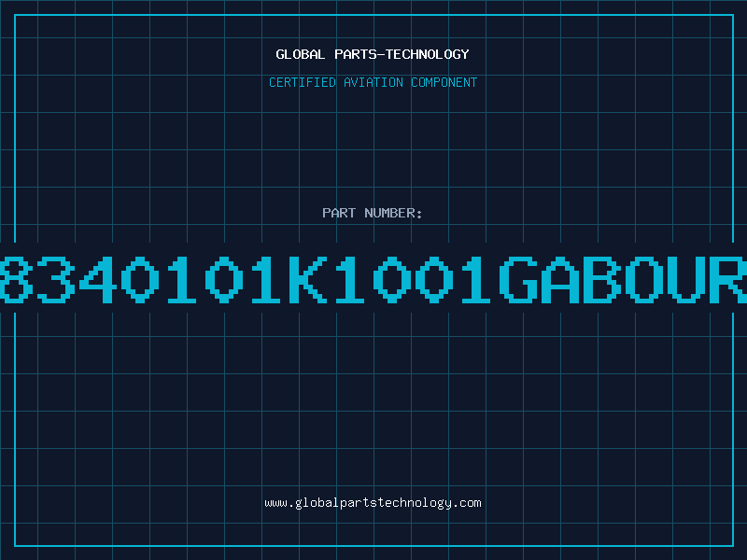Click the GLOBAL PARTS-TECHNOLOGY heading
The height and width of the screenshot is (560, 747).
[x=373, y=54]
